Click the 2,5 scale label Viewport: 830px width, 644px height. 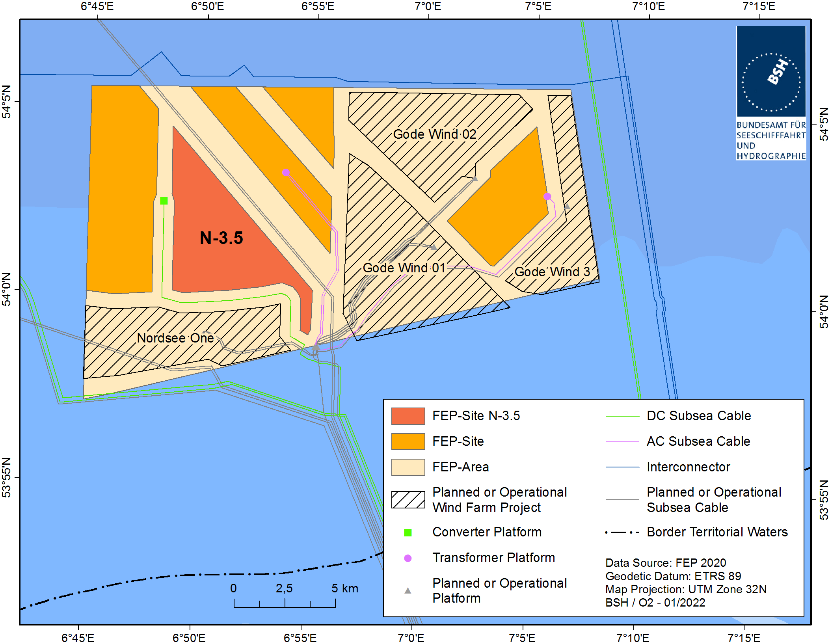point(284,588)
